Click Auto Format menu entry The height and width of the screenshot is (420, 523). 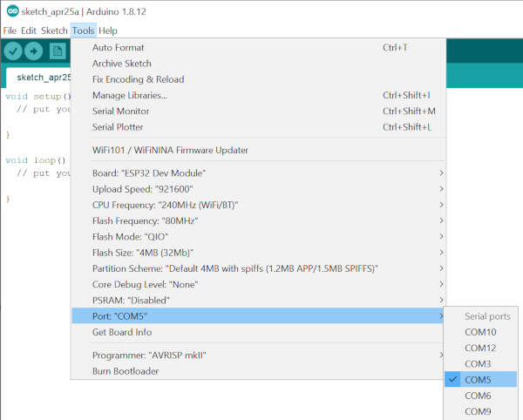(x=119, y=47)
